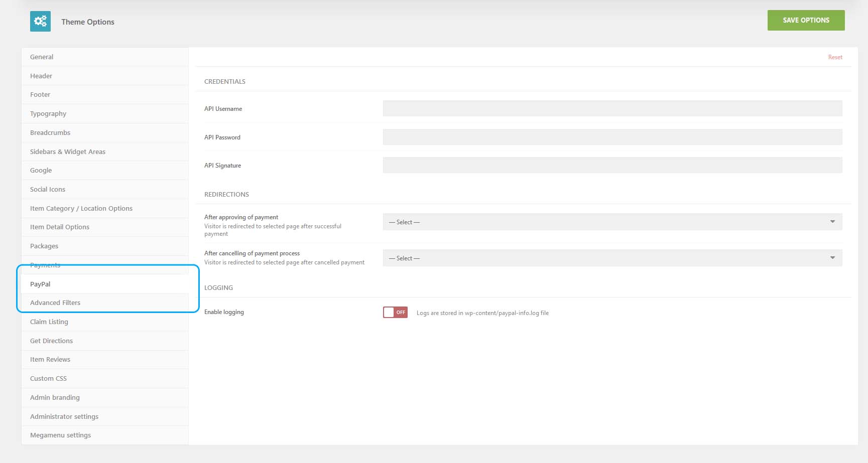Image resolution: width=868 pixels, height=463 pixels.
Task: Select the Google settings tab
Action: click(105, 171)
